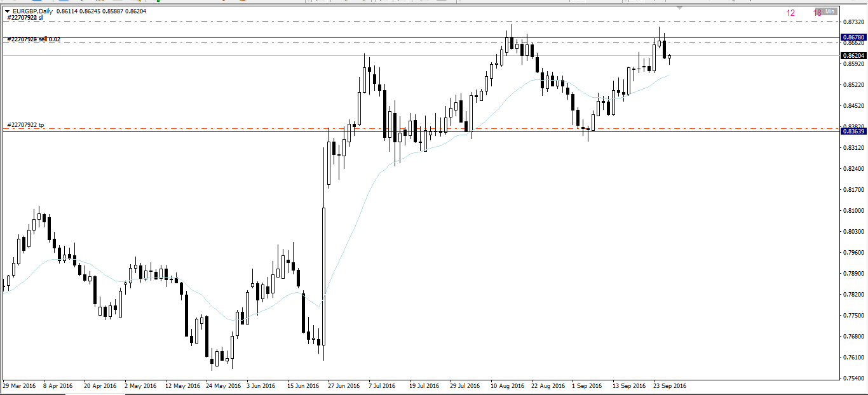Image resolution: width=868 pixels, height=395 pixels.
Task: Click the 22 Aug 2016 date label
Action: coord(548,385)
